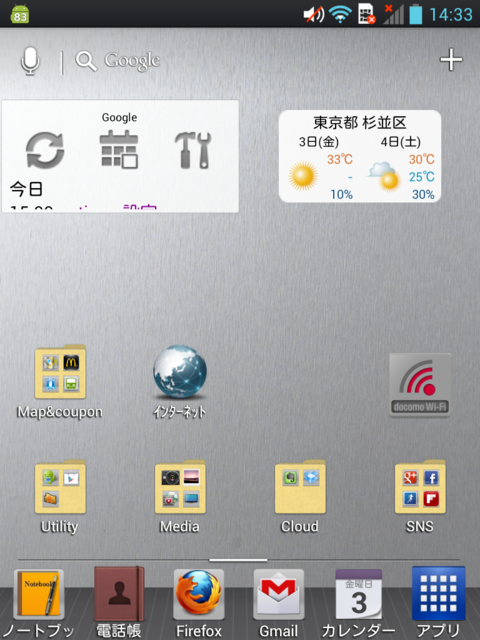Viewport: 480px width, 640px height.
Task: Tap the 10% rain chance value
Action: [342, 194]
